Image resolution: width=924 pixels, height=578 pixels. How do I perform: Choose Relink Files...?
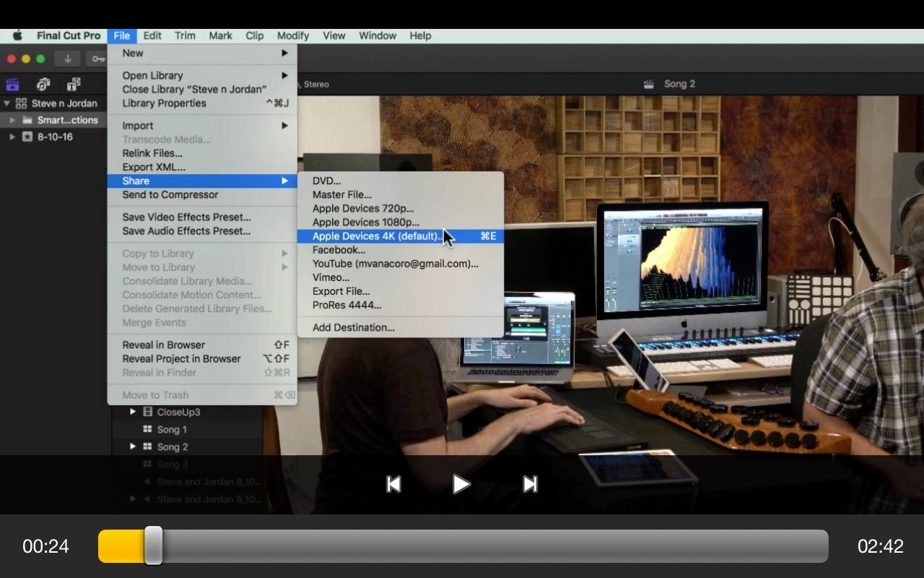click(x=202, y=153)
